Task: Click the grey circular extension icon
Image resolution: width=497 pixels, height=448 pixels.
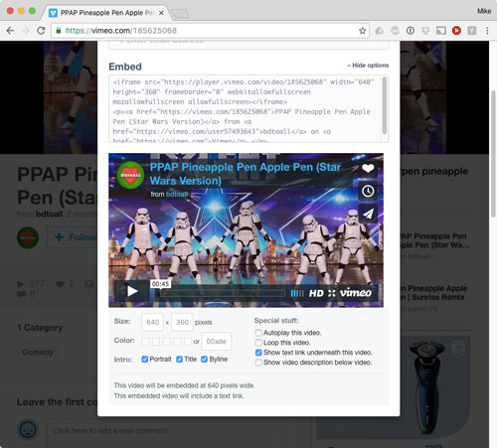Action: 395,31
